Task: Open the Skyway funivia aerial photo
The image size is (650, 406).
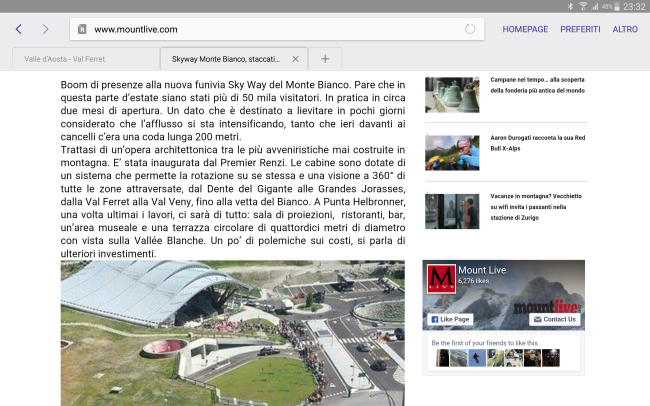Action: [232, 332]
